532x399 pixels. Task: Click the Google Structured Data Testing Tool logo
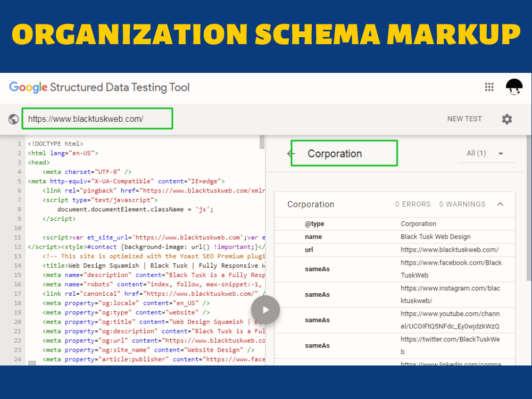pyautogui.click(x=99, y=87)
